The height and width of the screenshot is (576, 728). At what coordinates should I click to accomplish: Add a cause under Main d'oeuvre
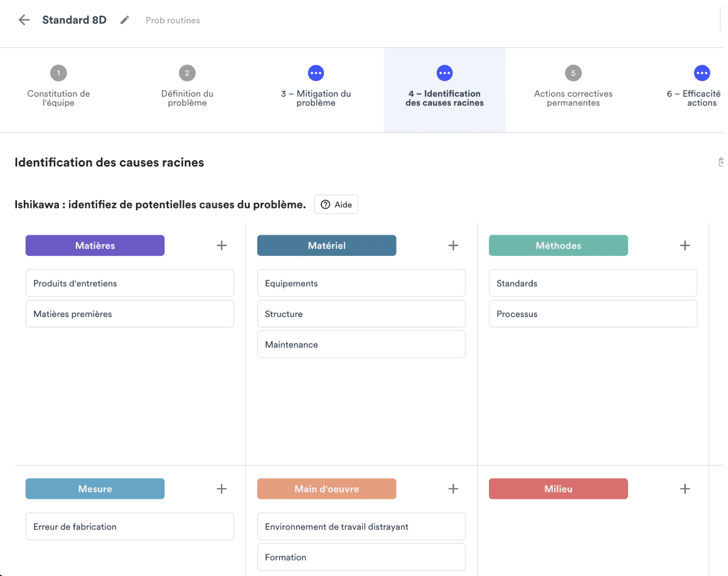453,489
